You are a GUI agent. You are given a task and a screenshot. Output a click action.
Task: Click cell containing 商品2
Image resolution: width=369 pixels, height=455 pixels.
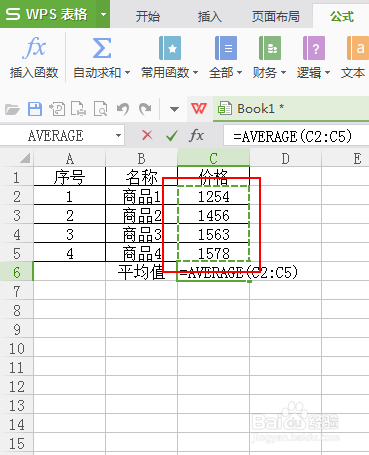141,215
